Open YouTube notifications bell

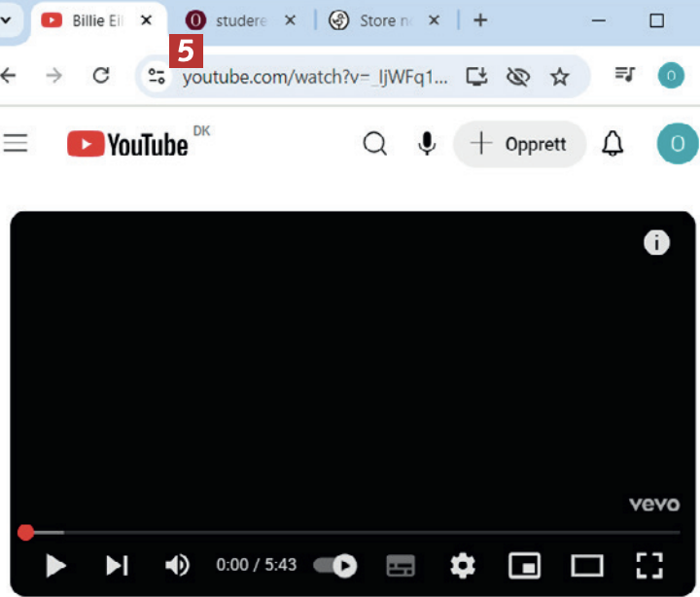[x=612, y=143]
